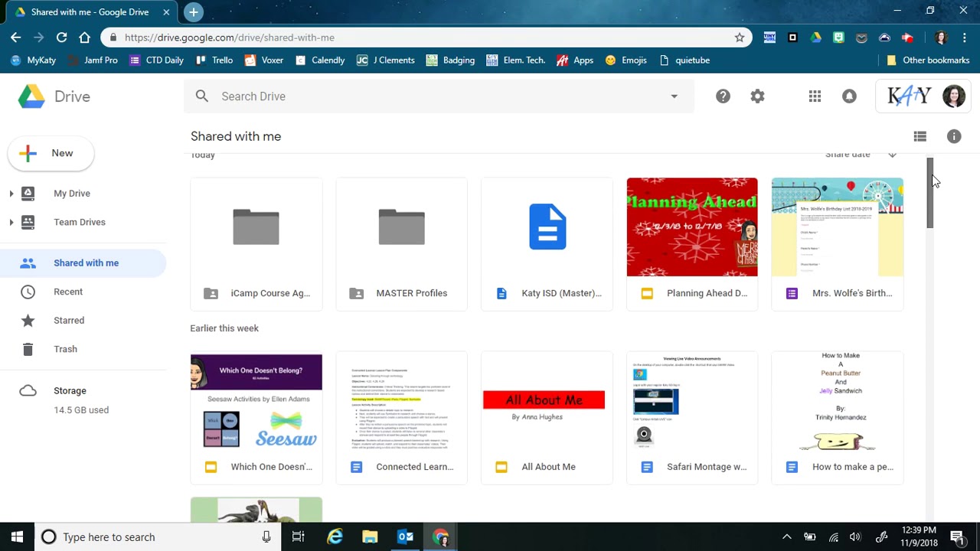Viewport: 980px width, 551px height.
Task: Select the All About Me slides
Action: click(x=547, y=419)
